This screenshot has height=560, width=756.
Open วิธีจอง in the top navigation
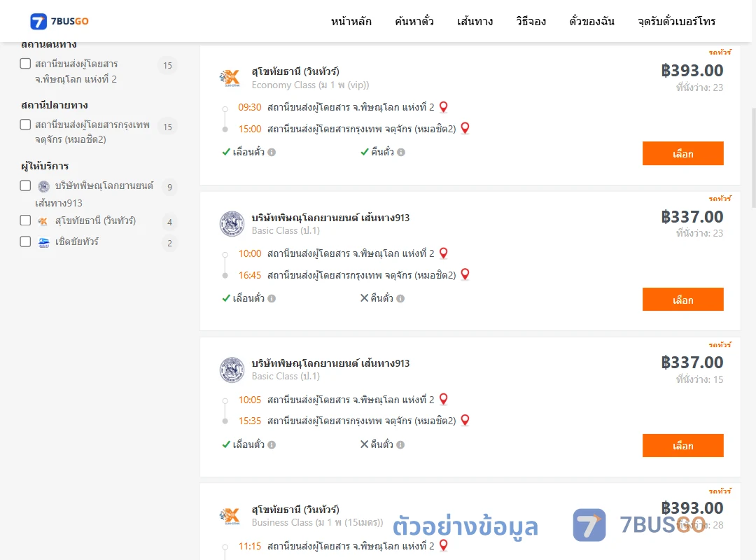click(x=531, y=21)
